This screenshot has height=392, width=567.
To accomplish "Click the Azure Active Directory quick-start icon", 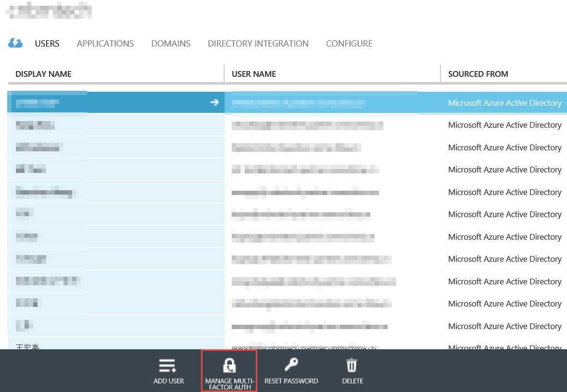I will [x=15, y=43].
